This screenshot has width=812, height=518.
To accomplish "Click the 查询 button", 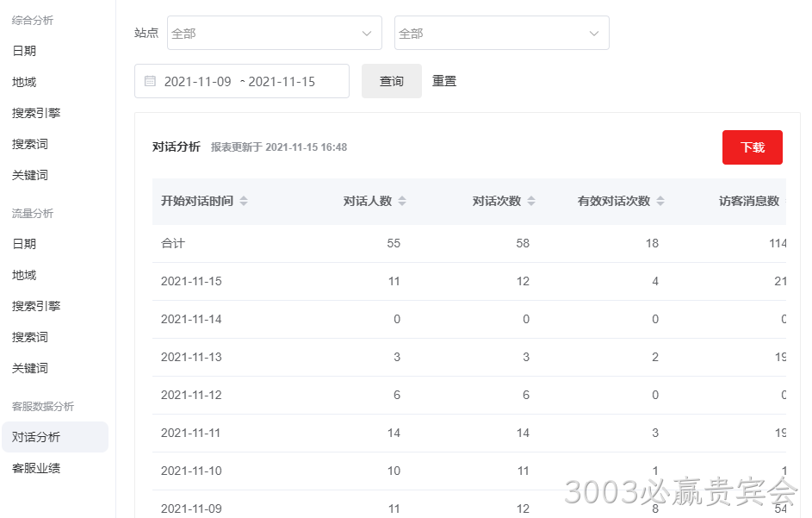I will 392,81.
